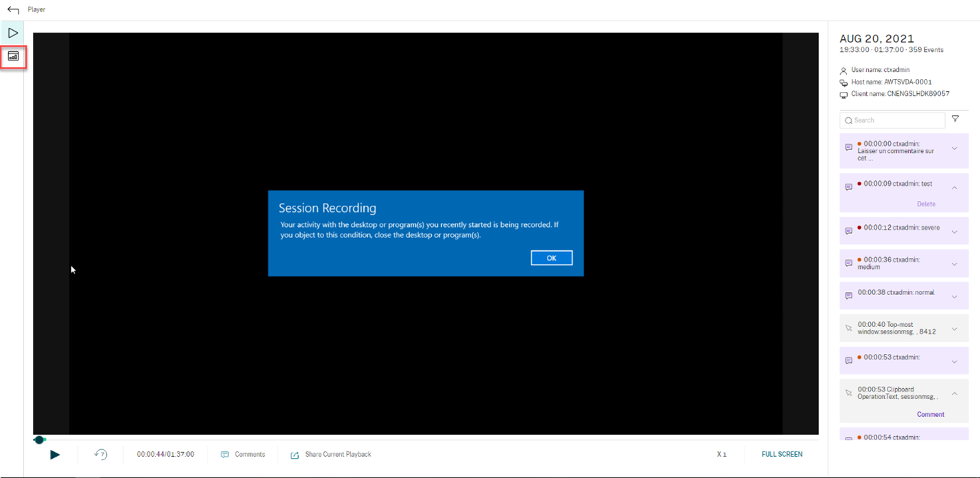The height and width of the screenshot is (478, 980).
Task: Open the event filter funnel icon
Action: click(955, 119)
